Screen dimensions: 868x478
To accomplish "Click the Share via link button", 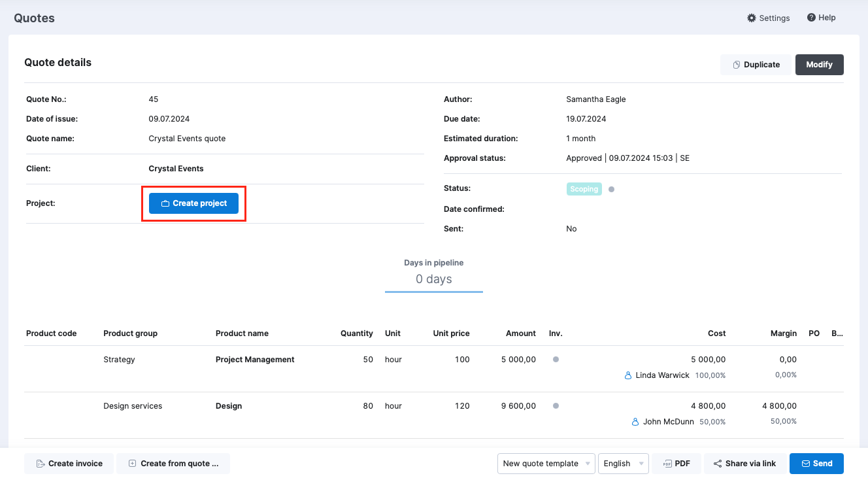I will tap(745, 464).
